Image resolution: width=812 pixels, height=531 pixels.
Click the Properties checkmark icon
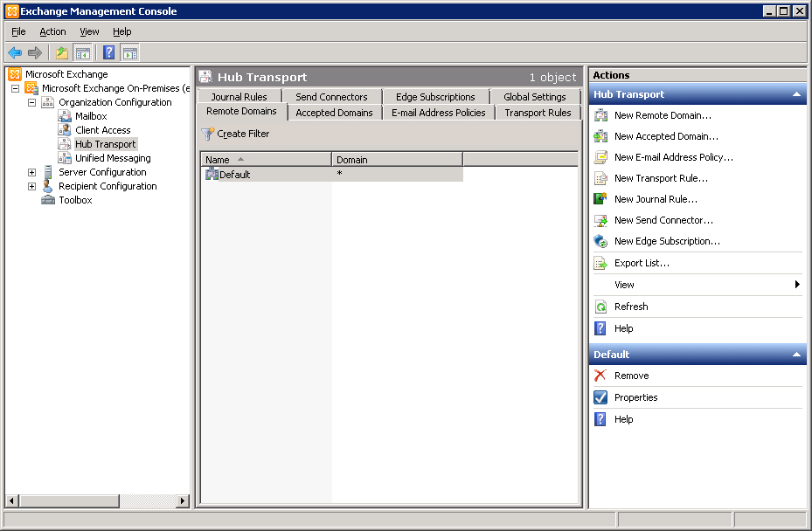click(x=600, y=397)
